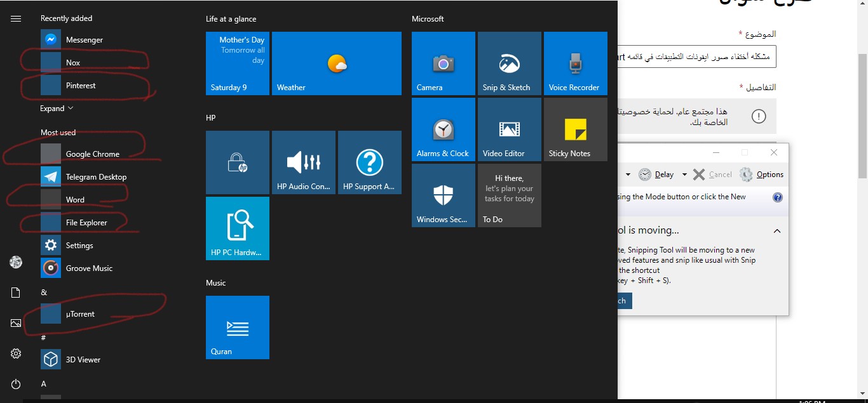Click the Life at a glance group title
This screenshot has width=868, height=403.
tap(231, 19)
